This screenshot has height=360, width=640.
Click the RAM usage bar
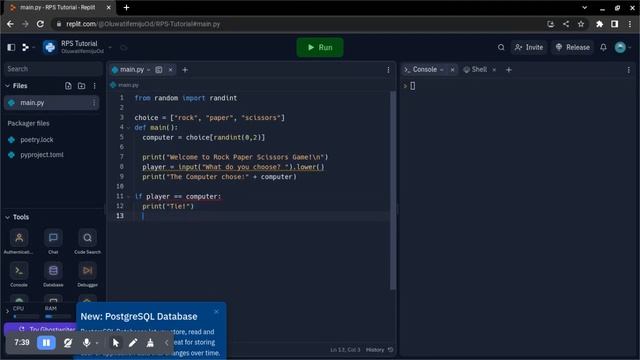point(58,316)
